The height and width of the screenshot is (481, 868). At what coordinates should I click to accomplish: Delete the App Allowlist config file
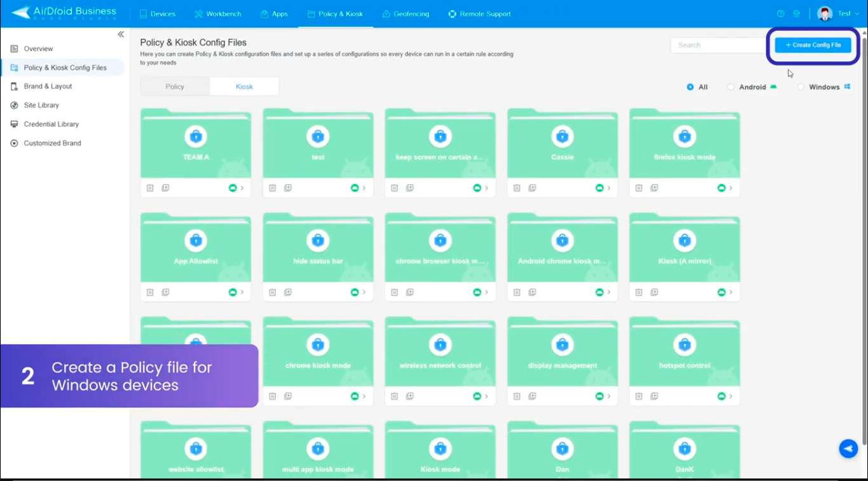150,292
